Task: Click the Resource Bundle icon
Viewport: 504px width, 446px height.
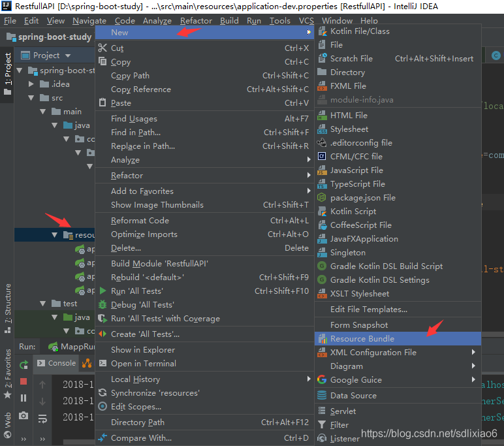Action: [x=322, y=339]
